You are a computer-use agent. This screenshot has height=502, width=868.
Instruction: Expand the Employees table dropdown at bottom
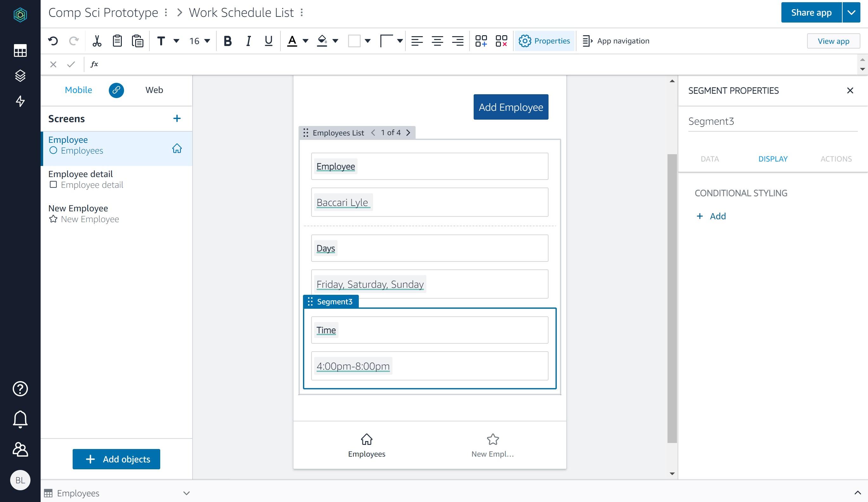tap(186, 493)
